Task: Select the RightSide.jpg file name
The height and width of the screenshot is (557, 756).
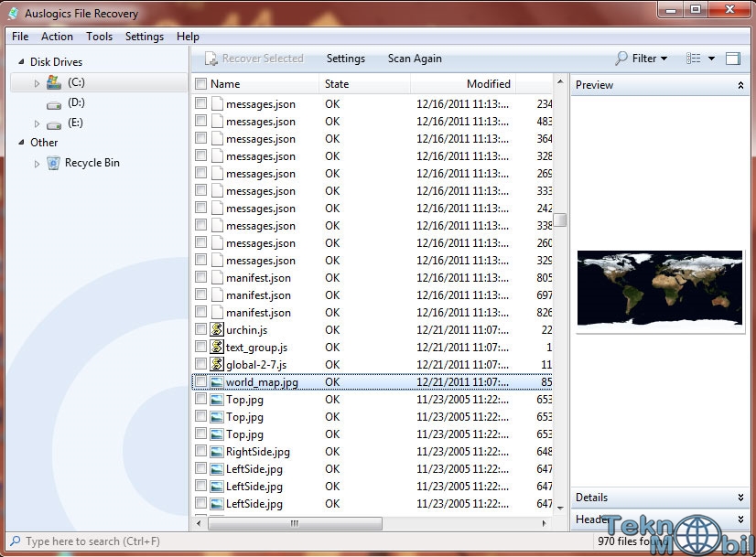Action: tap(258, 452)
